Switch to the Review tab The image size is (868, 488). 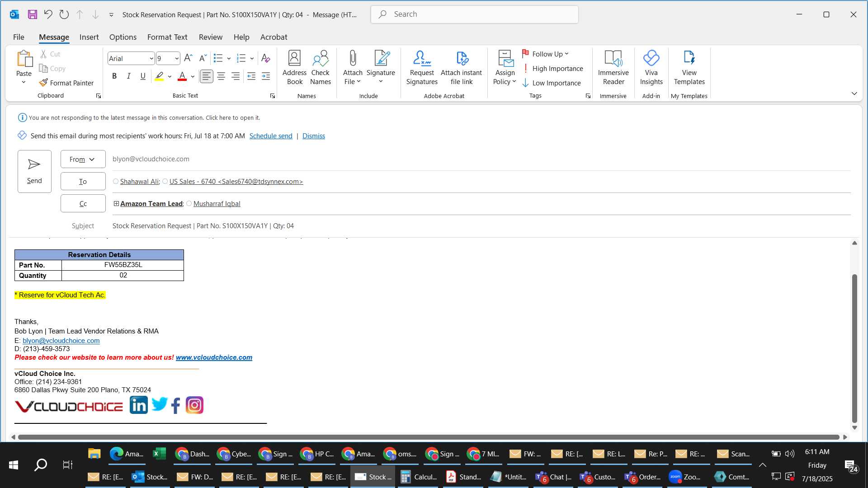pyautogui.click(x=211, y=37)
